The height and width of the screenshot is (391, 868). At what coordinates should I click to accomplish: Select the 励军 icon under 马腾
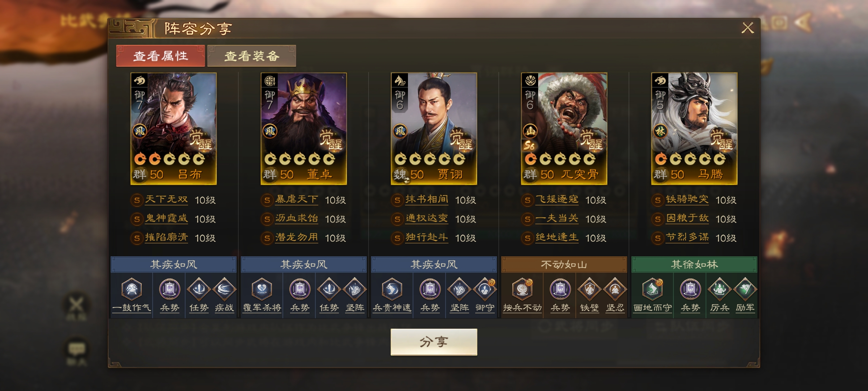[x=745, y=289]
